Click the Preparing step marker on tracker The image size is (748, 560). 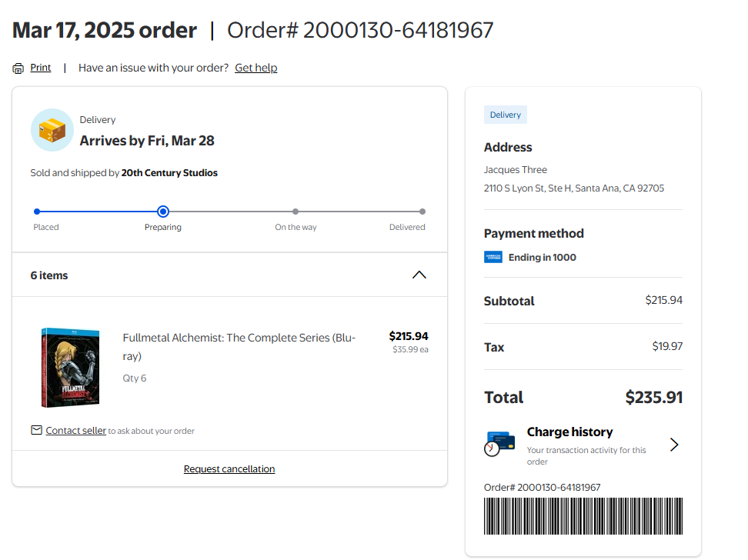click(163, 212)
